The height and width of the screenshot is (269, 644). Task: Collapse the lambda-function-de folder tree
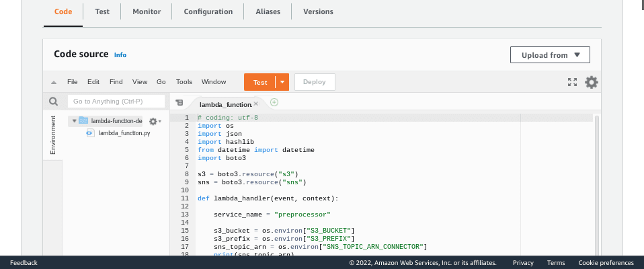click(75, 121)
